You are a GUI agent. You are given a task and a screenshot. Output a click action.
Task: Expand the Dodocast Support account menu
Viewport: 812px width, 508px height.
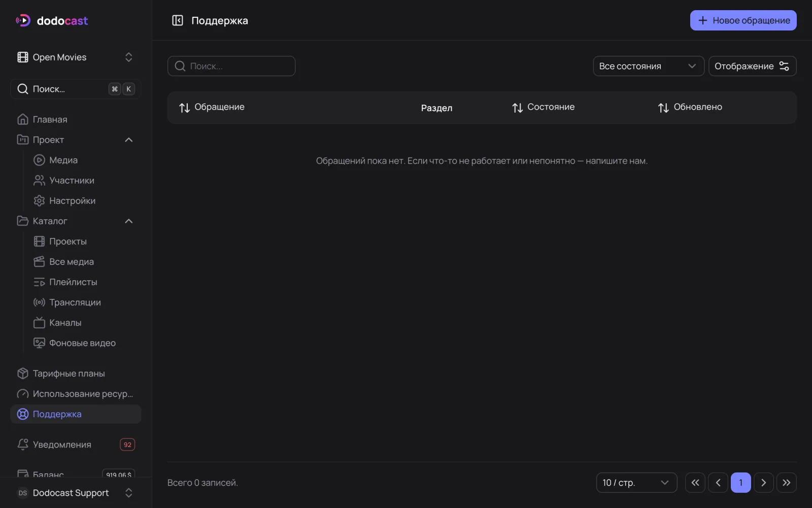pos(76,493)
